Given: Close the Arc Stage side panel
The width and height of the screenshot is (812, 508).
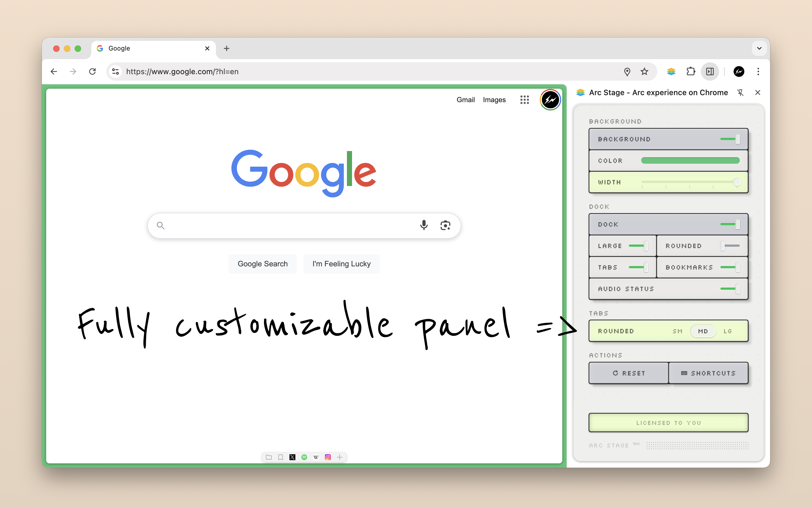Looking at the screenshot, I should click(x=758, y=93).
